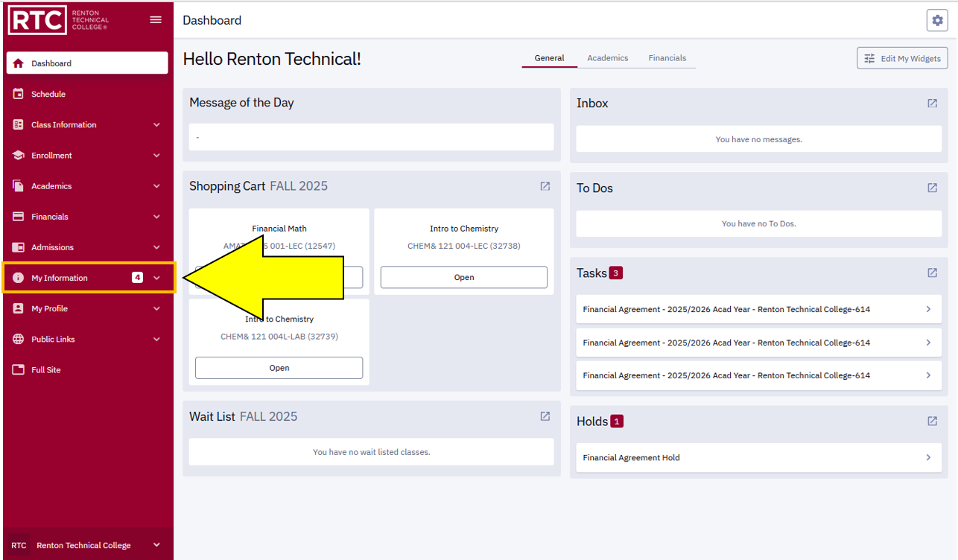Open Tasks widget pop-out icon
958x560 pixels.
(x=932, y=273)
